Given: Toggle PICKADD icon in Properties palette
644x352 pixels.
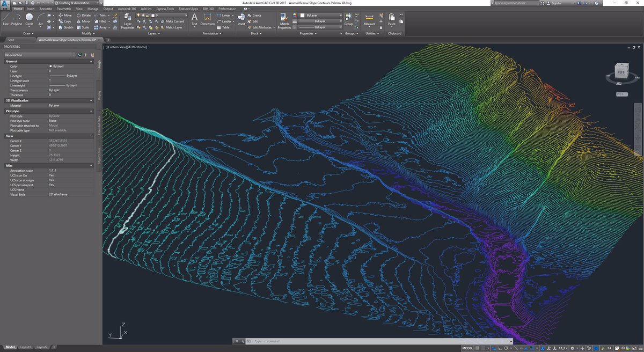Looking at the screenshot, I should pos(79,55).
